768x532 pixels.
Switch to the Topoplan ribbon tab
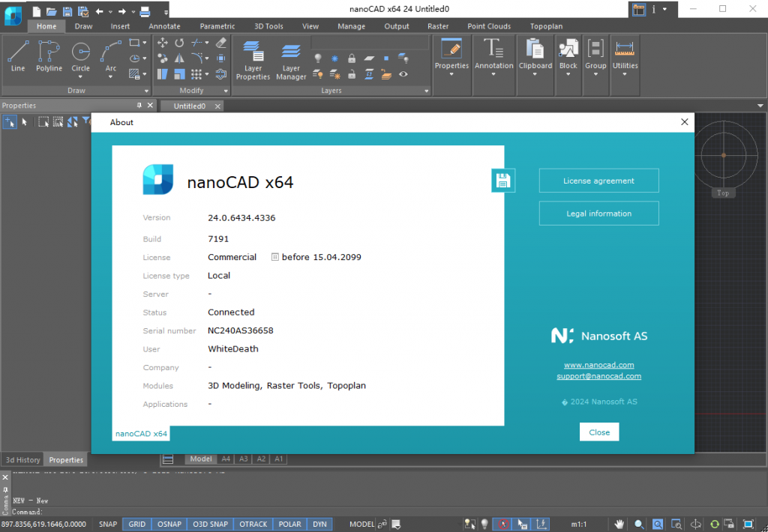[546, 26]
